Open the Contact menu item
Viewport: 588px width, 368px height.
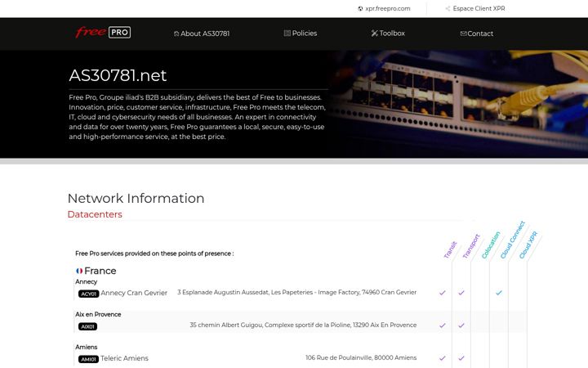pyautogui.click(x=477, y=34)
